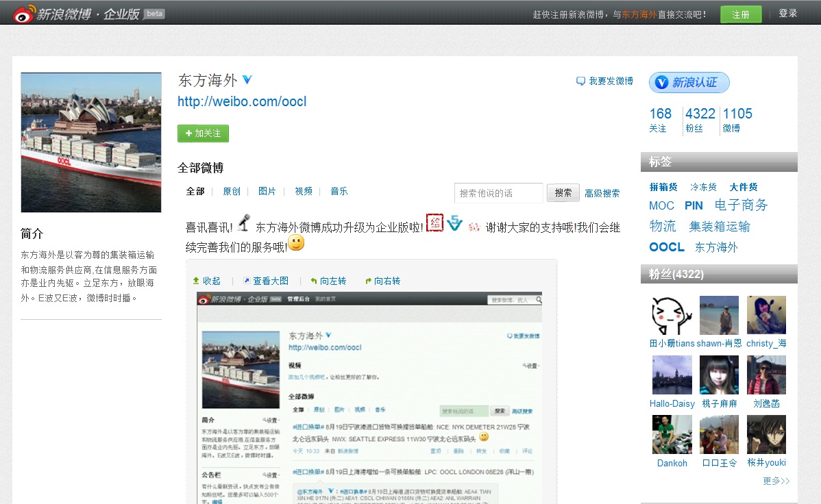
Task: Open follower 田小珊tians avatar
Action: tap(670, 316)
